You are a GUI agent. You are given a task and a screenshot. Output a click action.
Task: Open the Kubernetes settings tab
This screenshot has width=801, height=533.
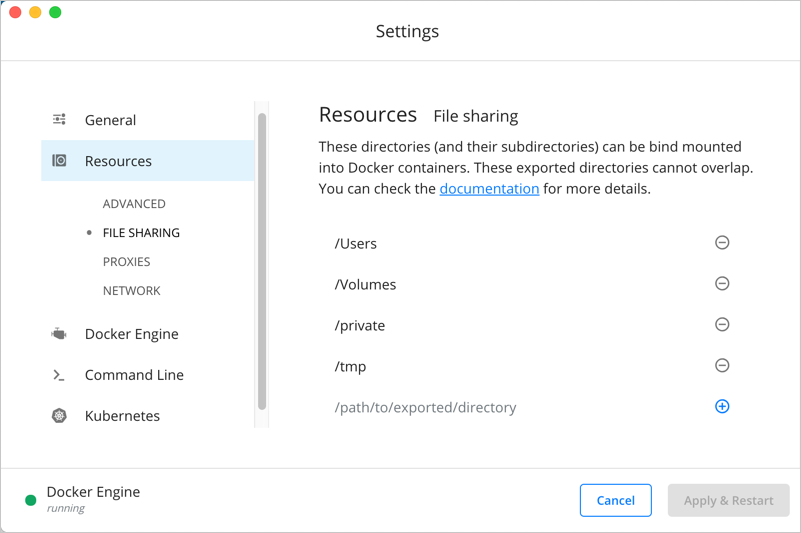[x=122, y=416]
